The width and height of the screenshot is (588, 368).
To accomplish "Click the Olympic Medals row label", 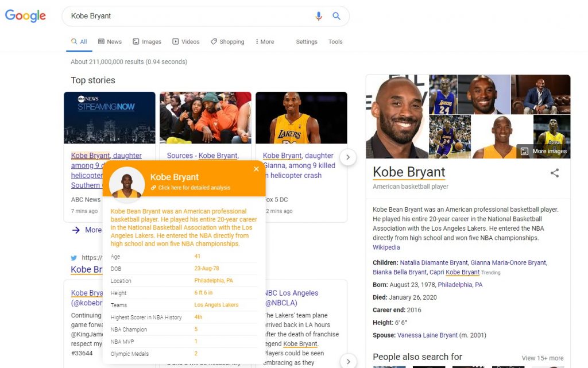I will [x=129, y=354].
